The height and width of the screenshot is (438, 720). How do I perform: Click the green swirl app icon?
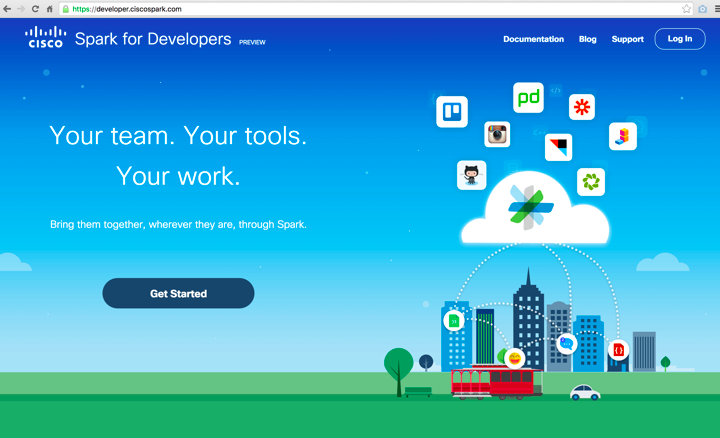tap(591, 182)
